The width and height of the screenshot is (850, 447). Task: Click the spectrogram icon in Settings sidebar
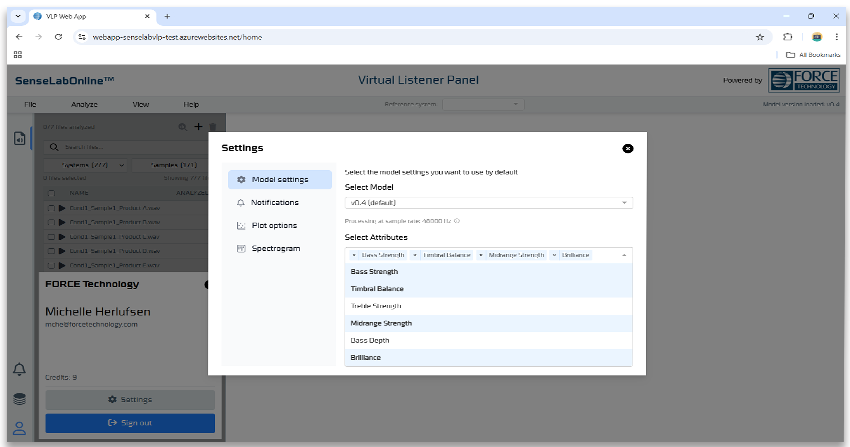point(241,248)
